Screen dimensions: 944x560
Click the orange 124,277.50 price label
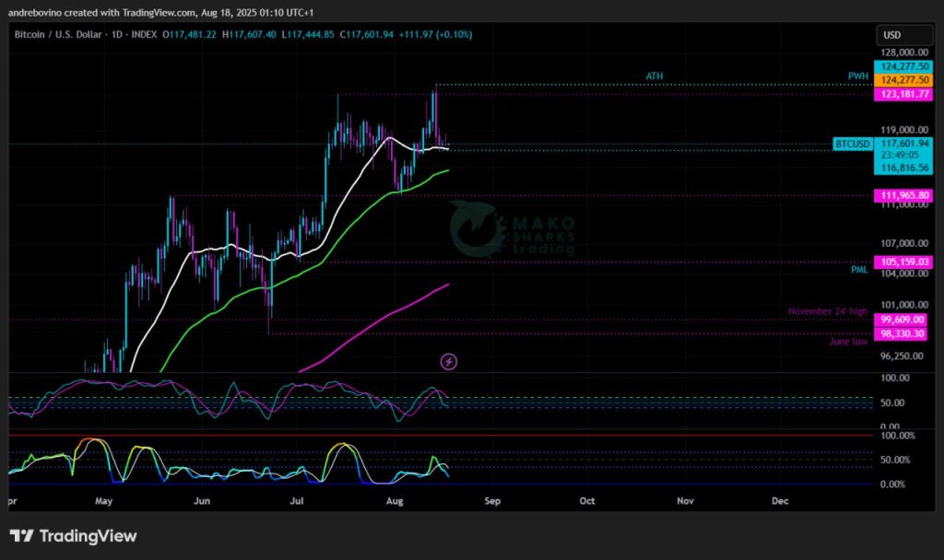click(904, 81)
